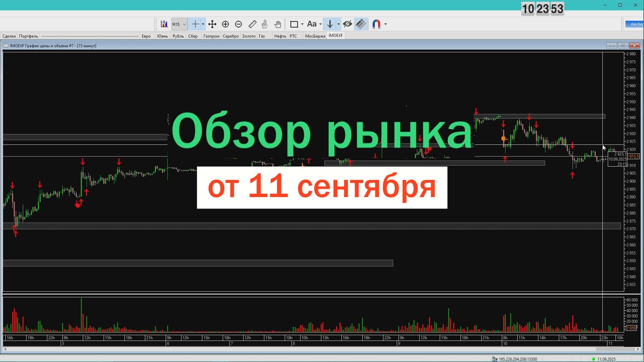Toggle the magnet snap mode

coord(376,24)
